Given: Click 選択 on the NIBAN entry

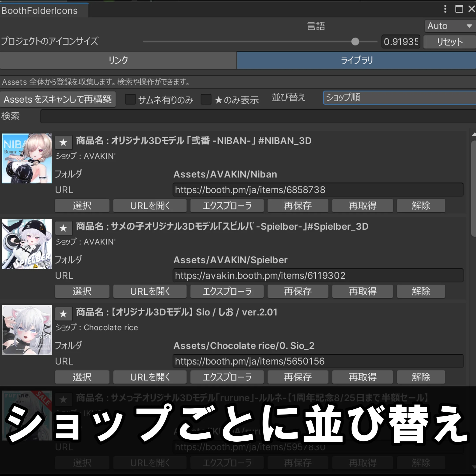Looking at the screenshot, I should [x=82, y=205].
